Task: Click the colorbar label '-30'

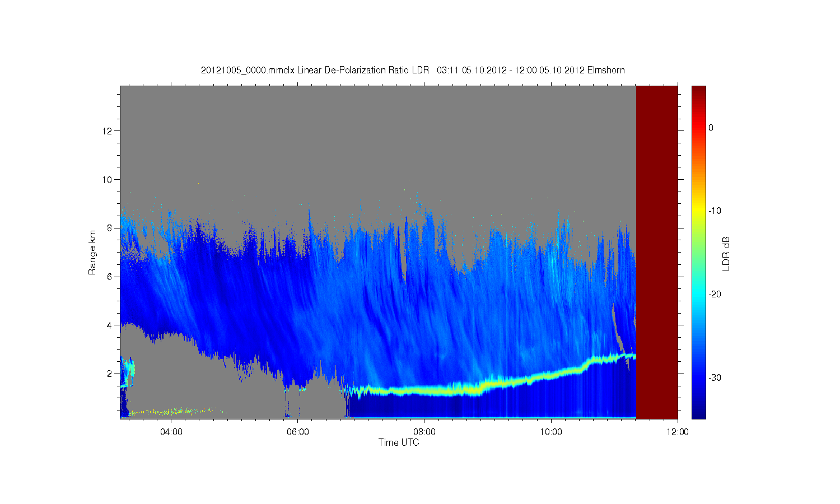Action: pos(715,377)
